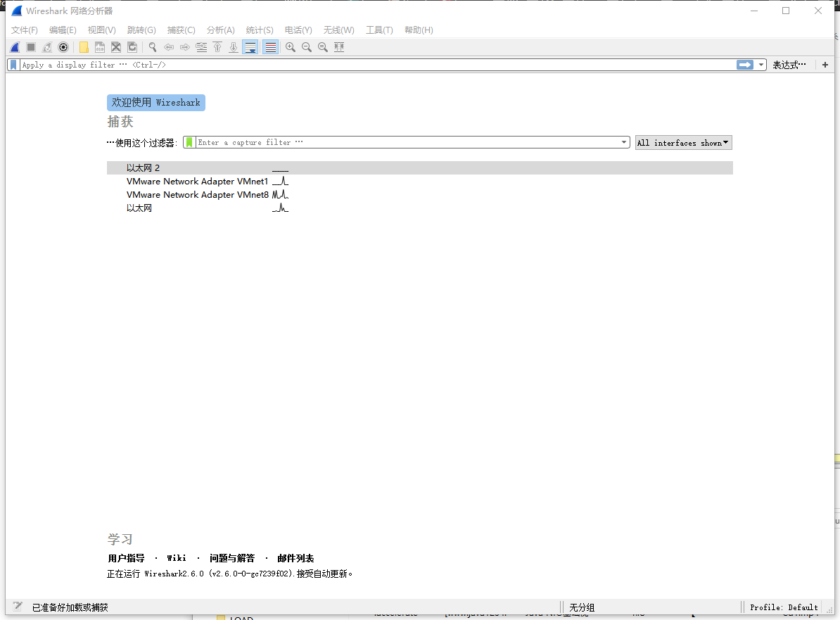Click the Wireshark title bar logo icon
Image resolution: width=840 pixels, height=620 pixels.
(17, 11)
